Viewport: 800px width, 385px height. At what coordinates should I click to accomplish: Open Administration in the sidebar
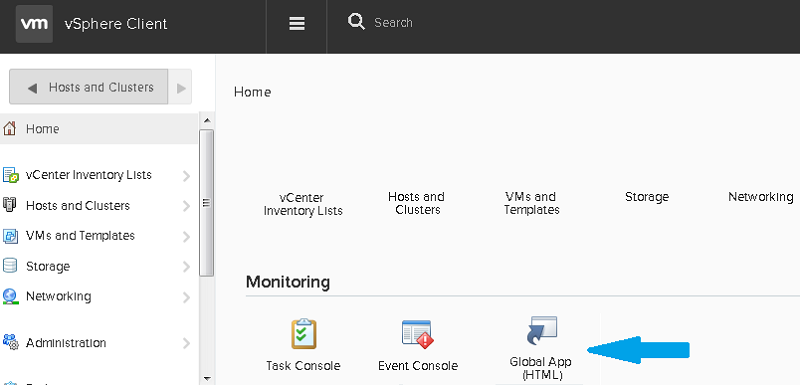[x=66, y=343]
